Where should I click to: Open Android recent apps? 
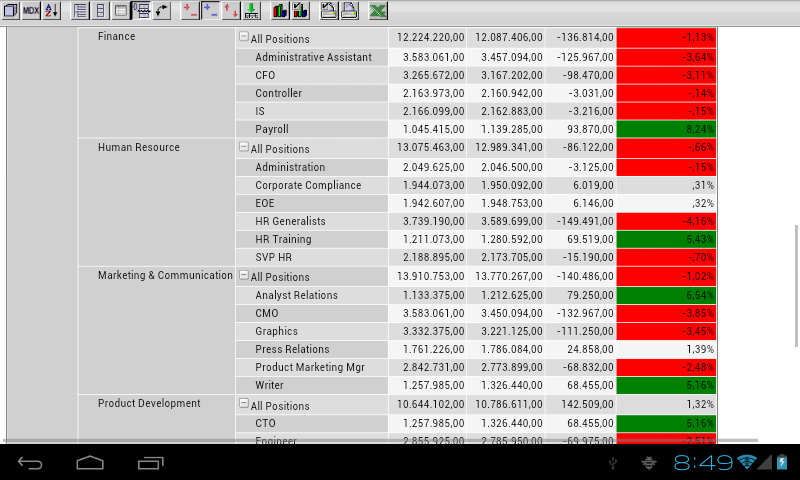[151, 463]
